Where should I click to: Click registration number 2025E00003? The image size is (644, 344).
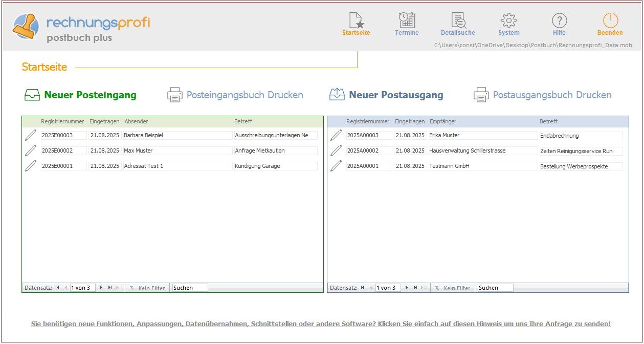tap(64, 135)
